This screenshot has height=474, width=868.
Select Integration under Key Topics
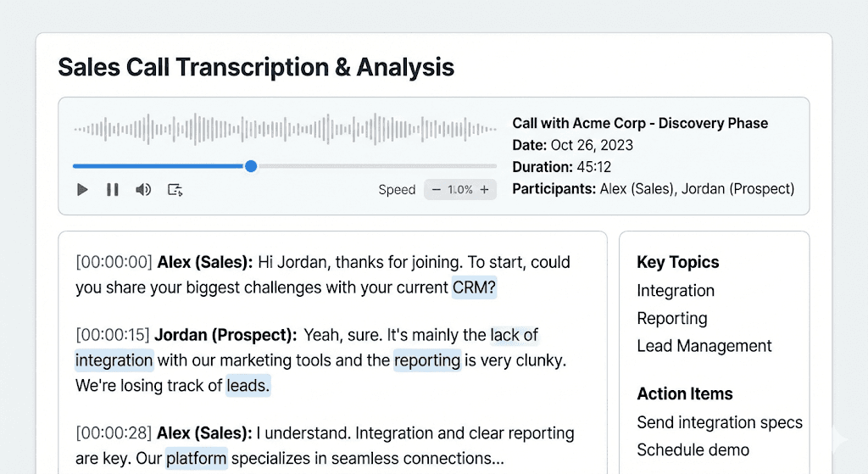676,291
